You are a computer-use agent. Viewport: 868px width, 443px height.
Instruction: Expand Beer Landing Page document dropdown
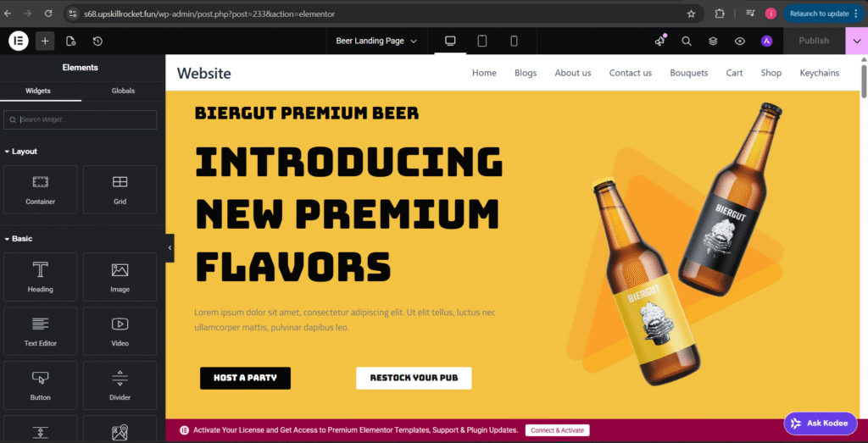point(376,41)
